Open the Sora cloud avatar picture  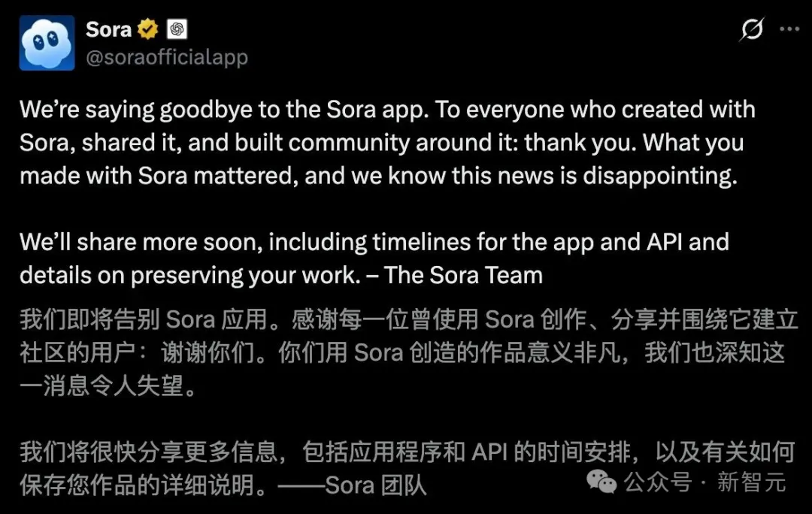point(47,43)
